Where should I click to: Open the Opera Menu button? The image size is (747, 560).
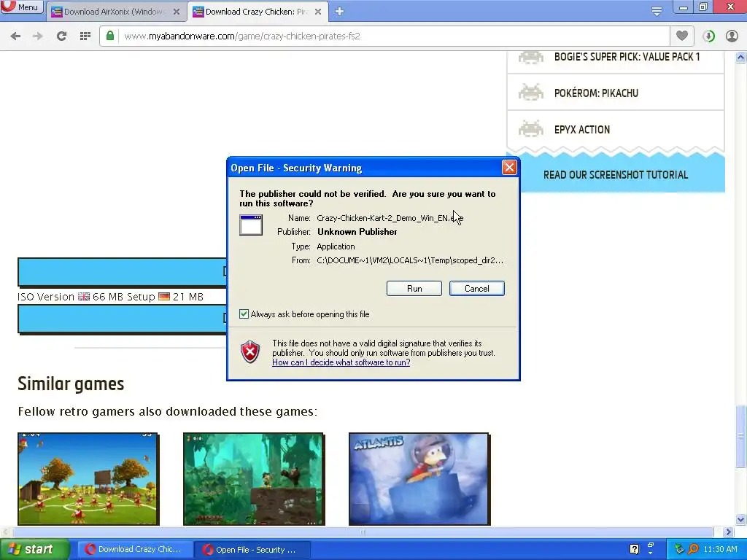[x=21, y=7]
